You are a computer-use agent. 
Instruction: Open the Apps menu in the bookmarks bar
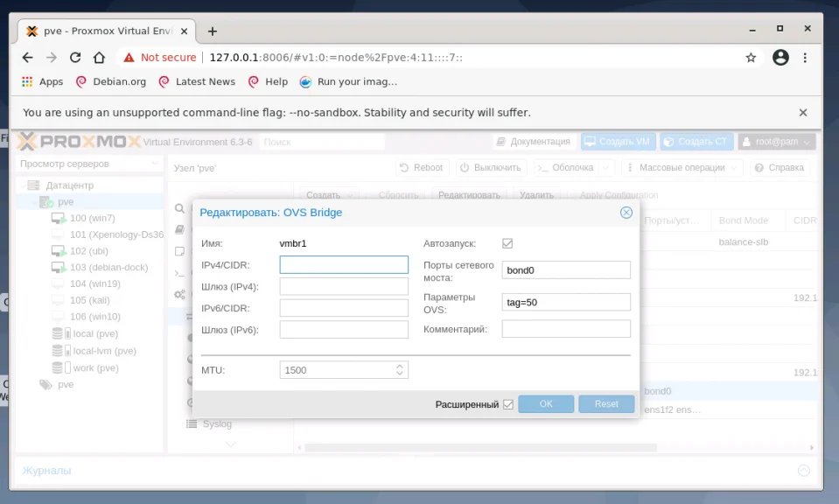40,81
